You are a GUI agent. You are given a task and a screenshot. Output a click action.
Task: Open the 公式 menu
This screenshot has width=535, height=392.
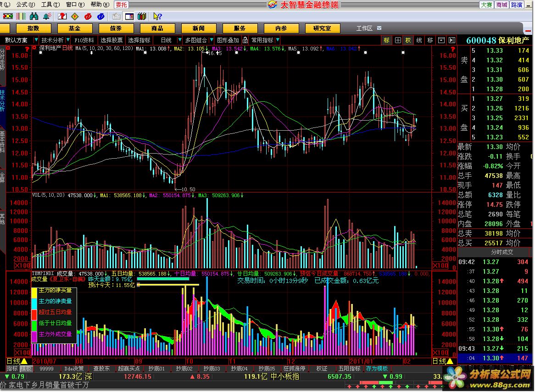tap(26, 5)
